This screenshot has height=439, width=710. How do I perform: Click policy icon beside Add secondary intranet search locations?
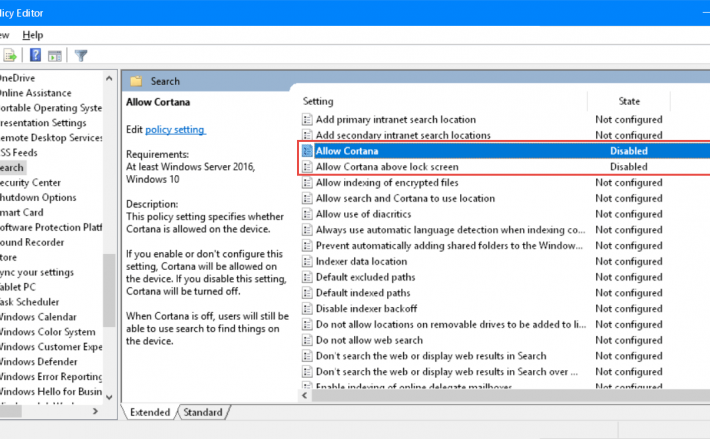coord(307,135)
